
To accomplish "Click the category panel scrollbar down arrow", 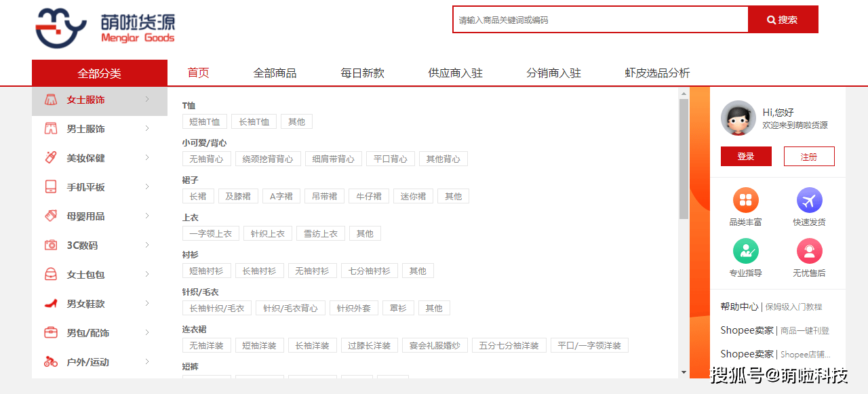I will 684,372.
